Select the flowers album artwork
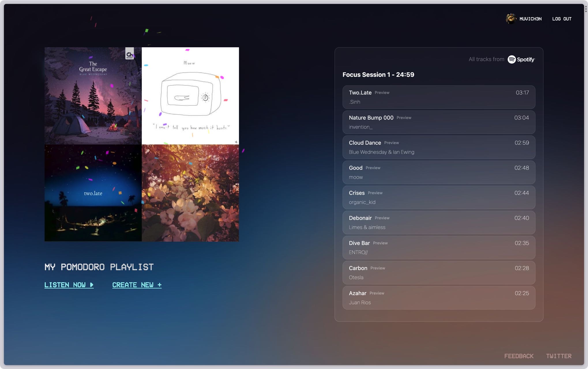588x369 pixels. [x=190, y=193]
